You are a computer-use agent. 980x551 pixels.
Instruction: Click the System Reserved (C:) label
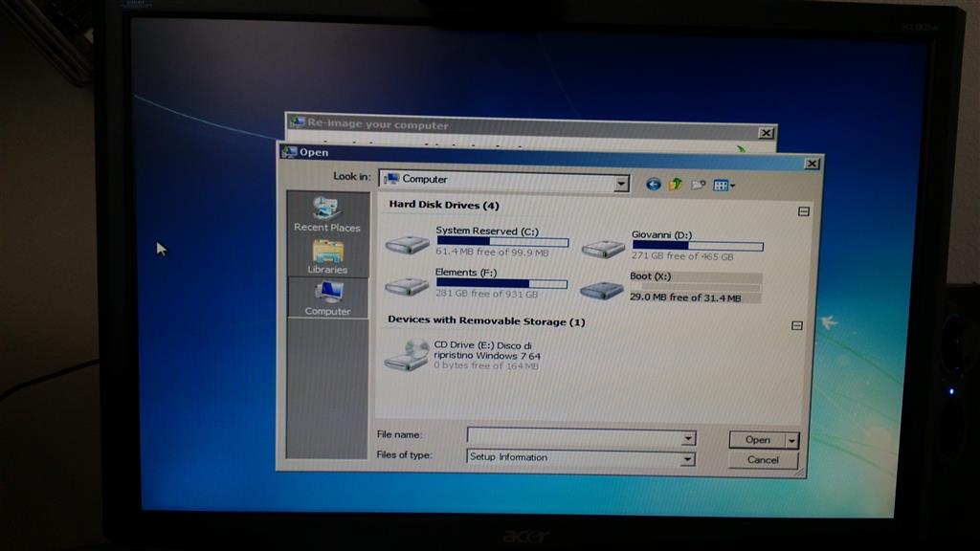[487, 231]
